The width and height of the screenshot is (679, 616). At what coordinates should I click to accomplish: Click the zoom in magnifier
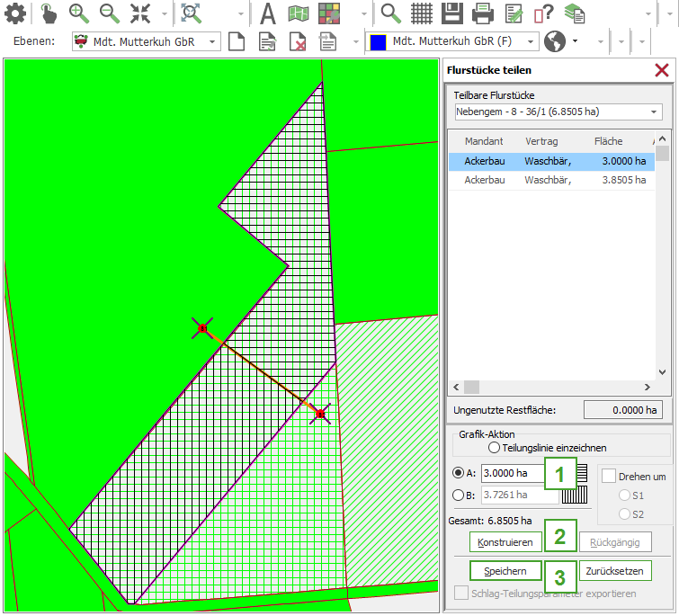(x=79, y=13)
